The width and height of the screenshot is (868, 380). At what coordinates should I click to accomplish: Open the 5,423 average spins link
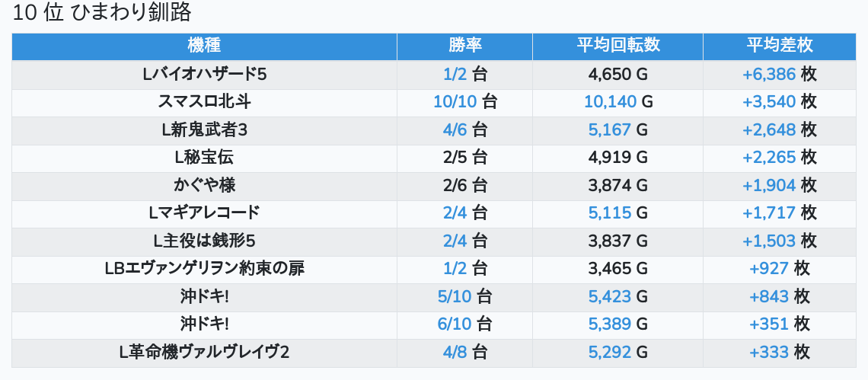(x=610, y=296)
